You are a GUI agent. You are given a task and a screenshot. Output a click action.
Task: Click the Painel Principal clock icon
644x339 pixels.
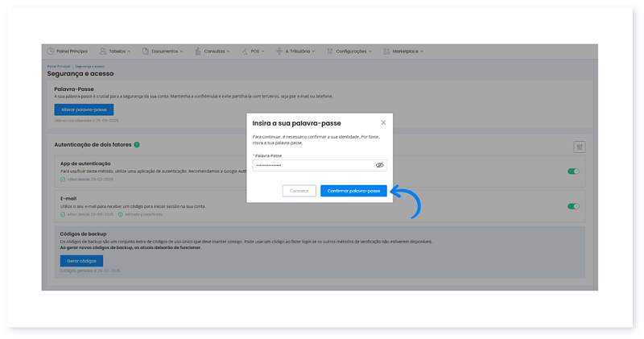click(x=50, y=51)
